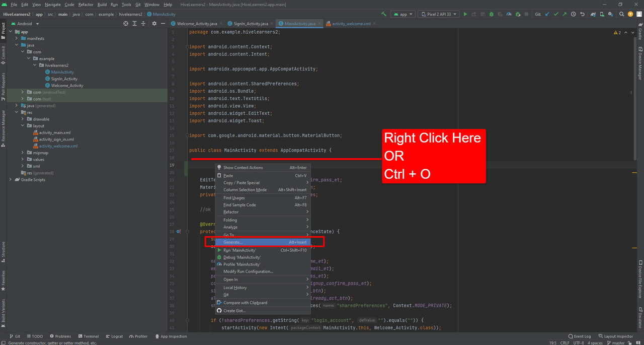This screenshot has width=644, height=345.
Task: Toggle the Favorites side tab
Action: click(3, 282)
